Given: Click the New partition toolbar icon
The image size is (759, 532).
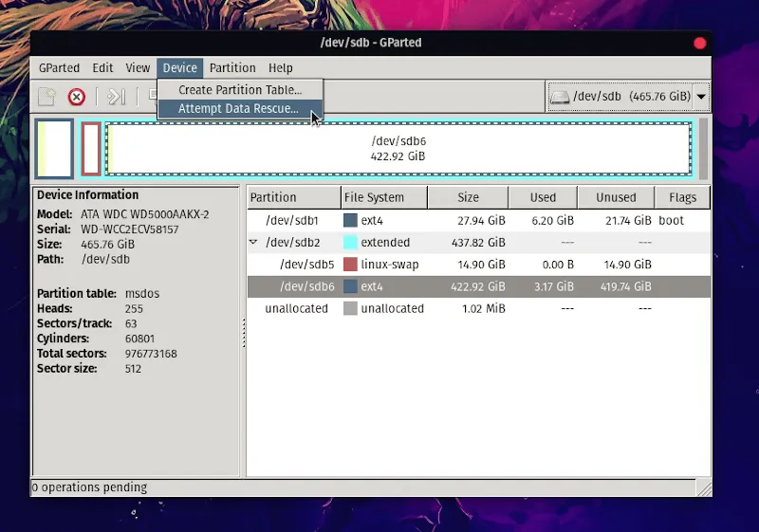Looking at the screenshot, I should coord(47,97).
